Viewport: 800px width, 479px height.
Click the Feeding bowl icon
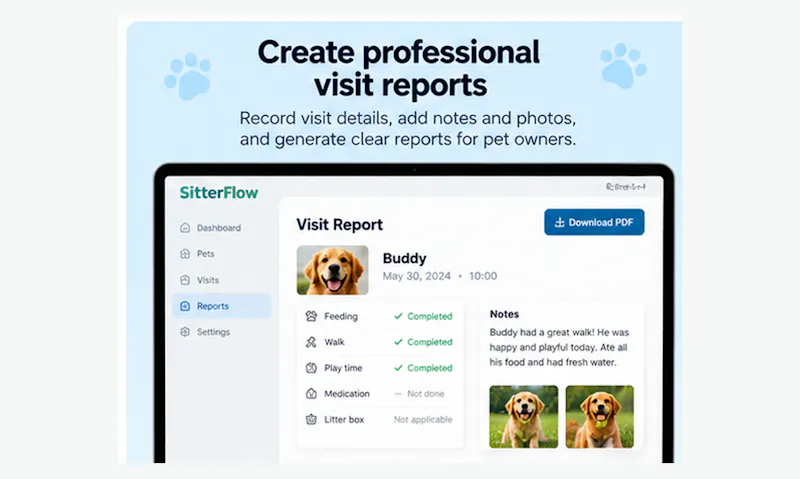311,316
